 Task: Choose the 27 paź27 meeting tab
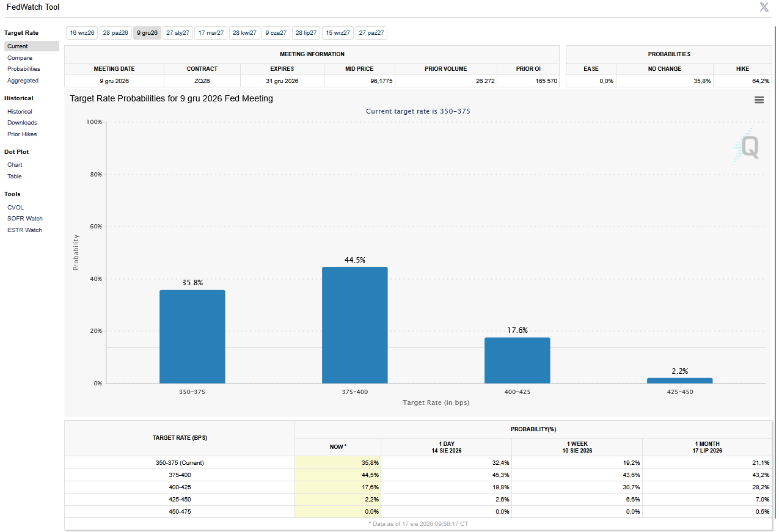click(371, 33)
